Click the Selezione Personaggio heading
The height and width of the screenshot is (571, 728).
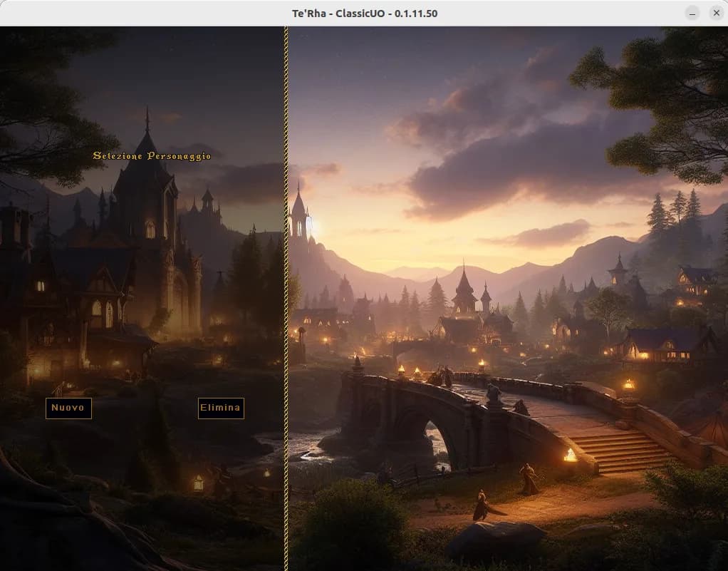pyautogui.click(x=152, y=155)
